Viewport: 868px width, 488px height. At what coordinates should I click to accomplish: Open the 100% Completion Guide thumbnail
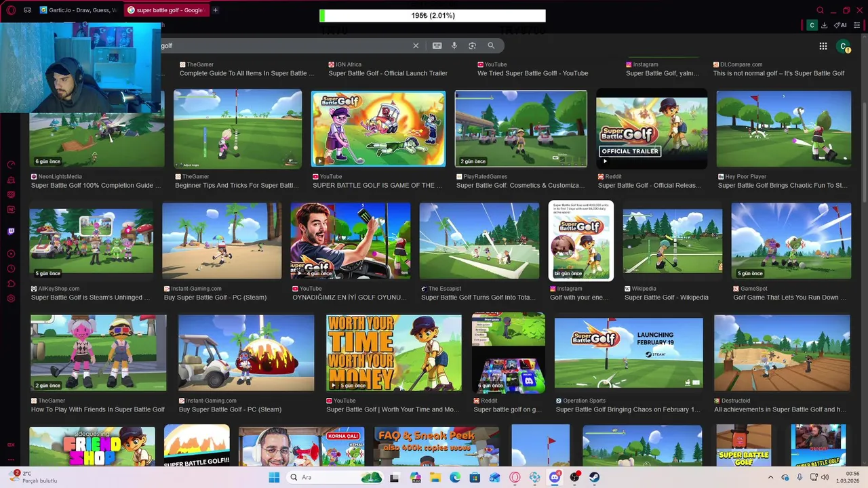tap(97, 129)
